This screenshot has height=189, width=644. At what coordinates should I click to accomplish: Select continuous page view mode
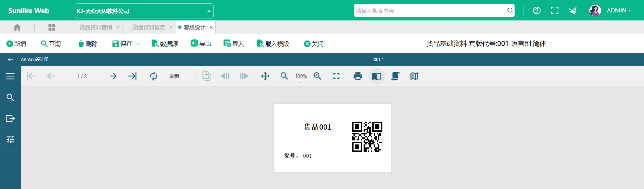(x=395, y=76)
